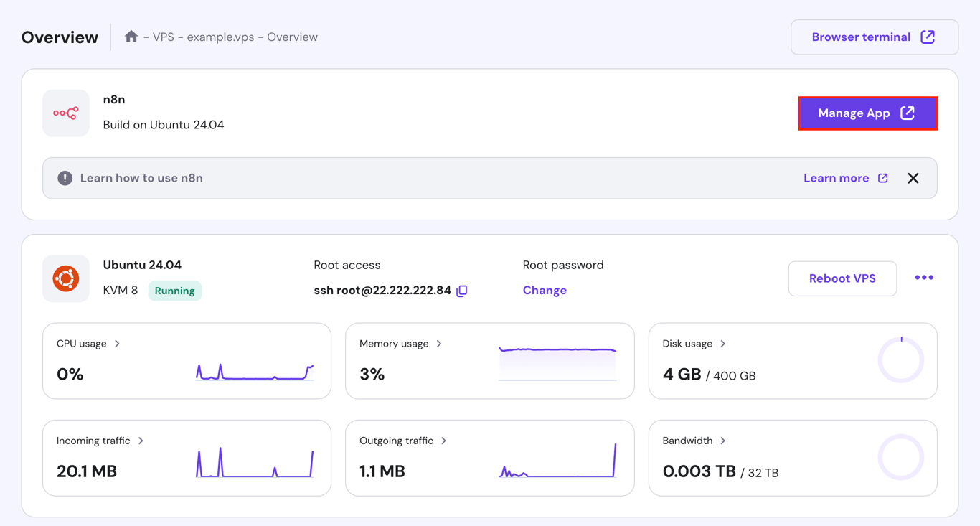Click VPS in the breadcrumb navigation
Image resolution: width=980 pixels, height=526 pixels.
[x=161, y=36]
